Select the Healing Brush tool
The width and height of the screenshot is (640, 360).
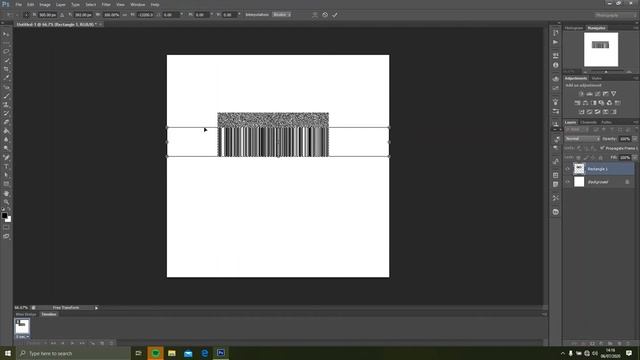(x=6, y=87)
